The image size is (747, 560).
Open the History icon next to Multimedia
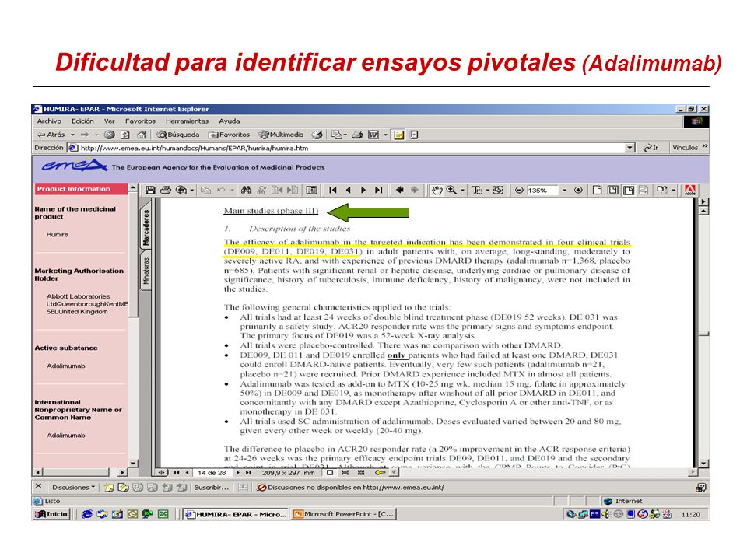pyautogui.click(x=317, y=135)
